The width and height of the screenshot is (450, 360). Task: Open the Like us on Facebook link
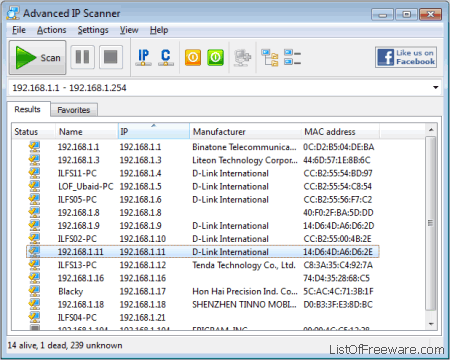coord(406,57)
